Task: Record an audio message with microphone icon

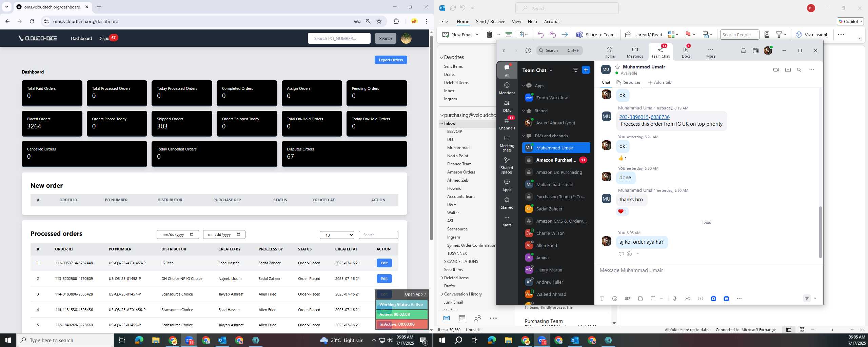Action: [674, 299]
